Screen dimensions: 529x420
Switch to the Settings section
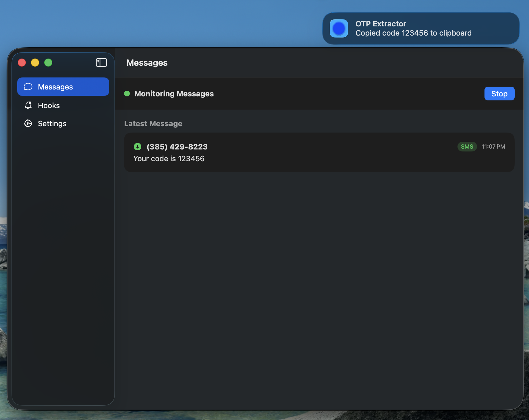[52, 123]
